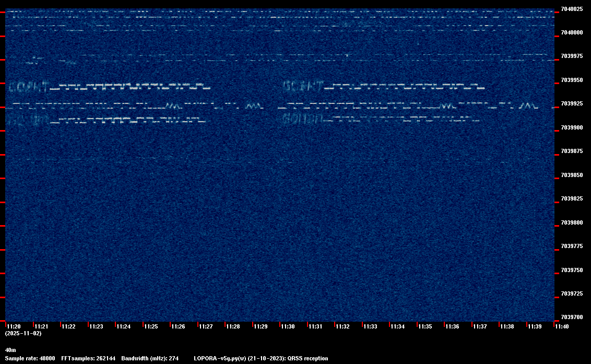Image resolution: width=591 pixels, height=364 pixels.
Task: Select the 11:39 time label
Action: coord(535,326)
